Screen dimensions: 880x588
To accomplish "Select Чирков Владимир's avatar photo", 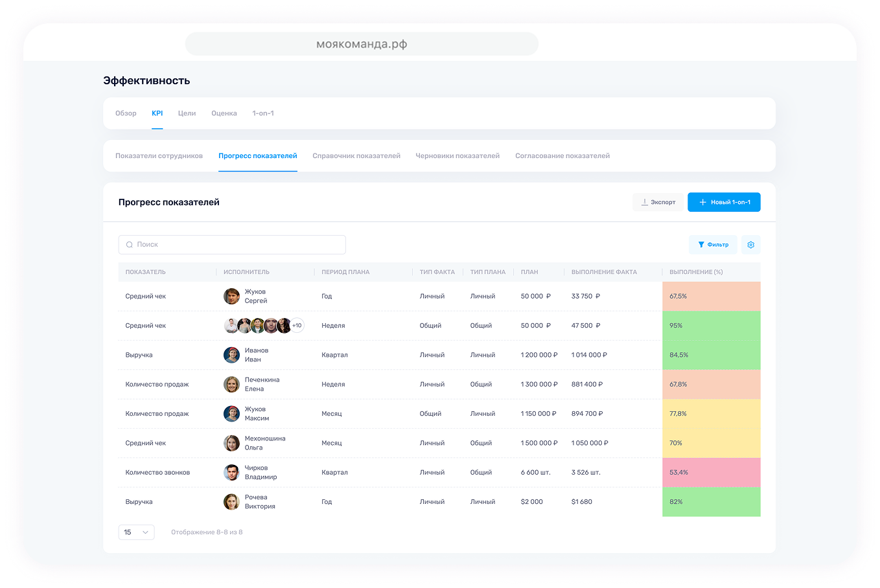I will coord(231,473).
